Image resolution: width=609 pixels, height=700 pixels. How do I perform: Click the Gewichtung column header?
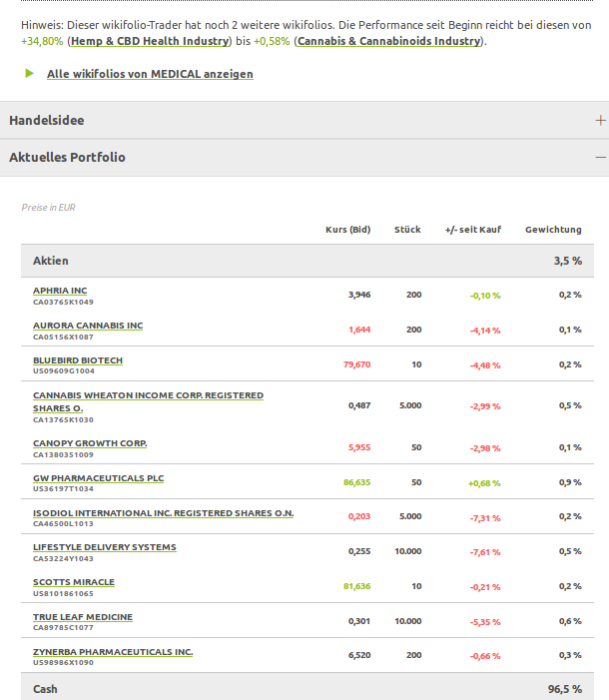(553, 230)
